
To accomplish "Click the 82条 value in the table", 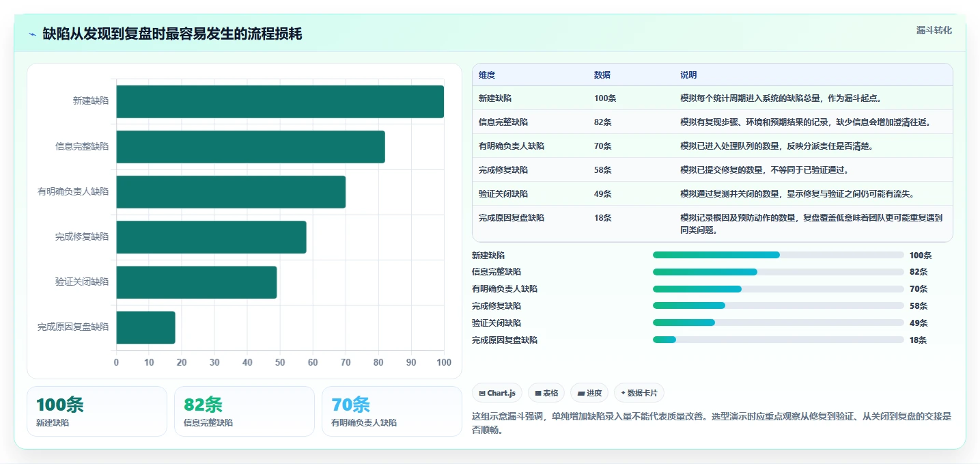I will (603, 122).
